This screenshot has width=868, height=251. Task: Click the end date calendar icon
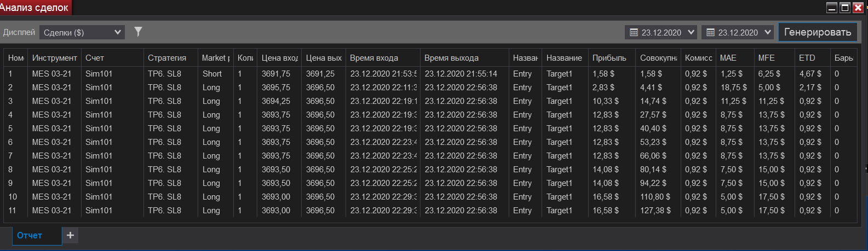711,33
